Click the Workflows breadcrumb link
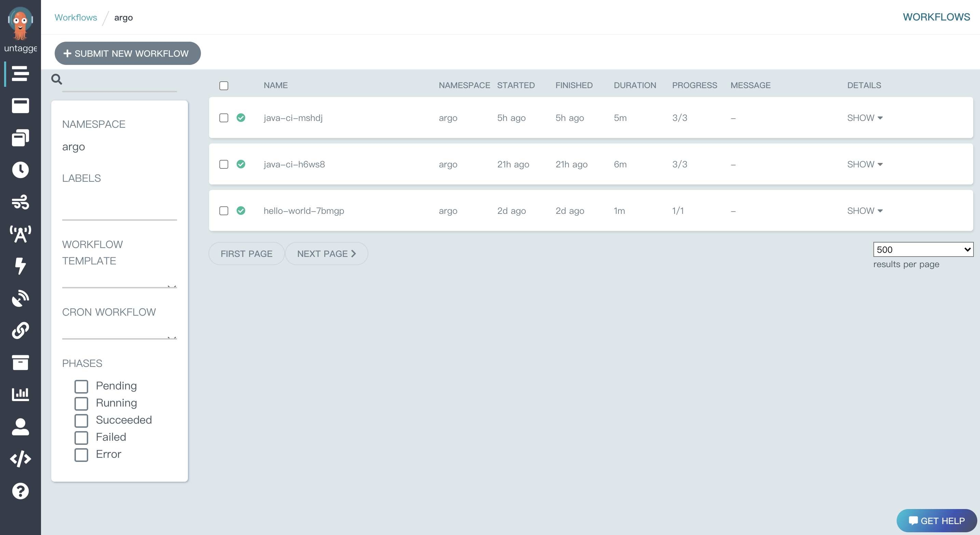 click(x=75, y=17)
